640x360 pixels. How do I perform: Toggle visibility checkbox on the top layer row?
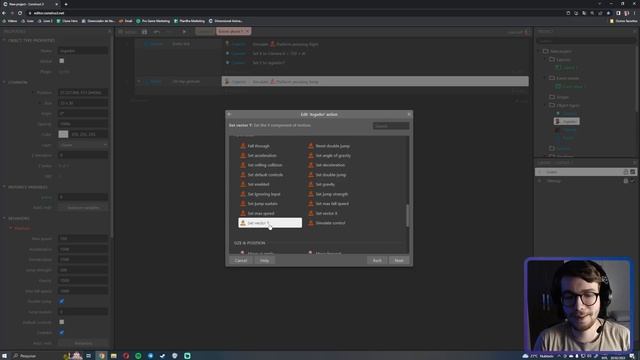click(633, 172)
